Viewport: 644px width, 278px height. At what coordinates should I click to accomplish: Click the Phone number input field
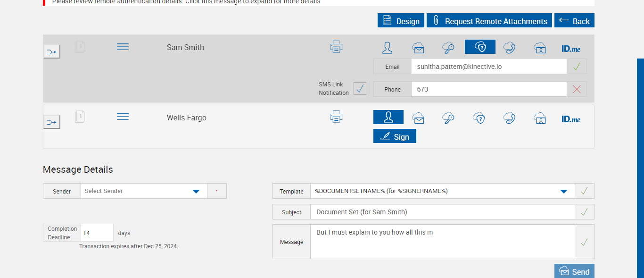click(x=488, y=89)
